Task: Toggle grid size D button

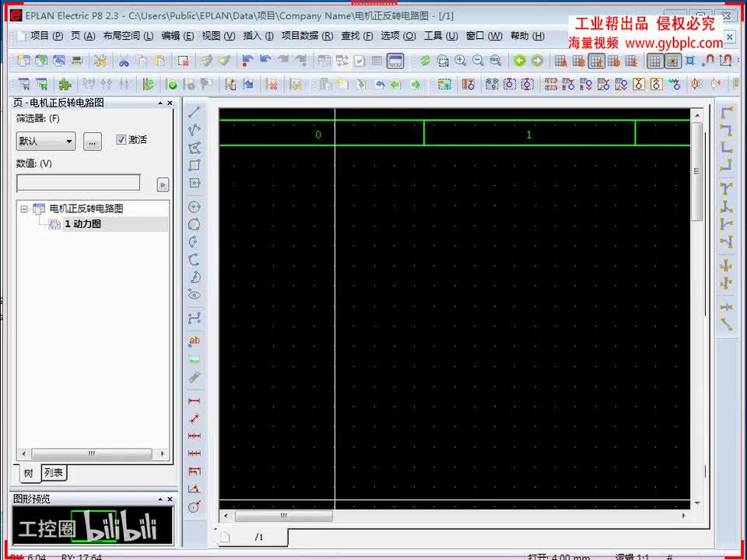Action: [x=614, y=61]
